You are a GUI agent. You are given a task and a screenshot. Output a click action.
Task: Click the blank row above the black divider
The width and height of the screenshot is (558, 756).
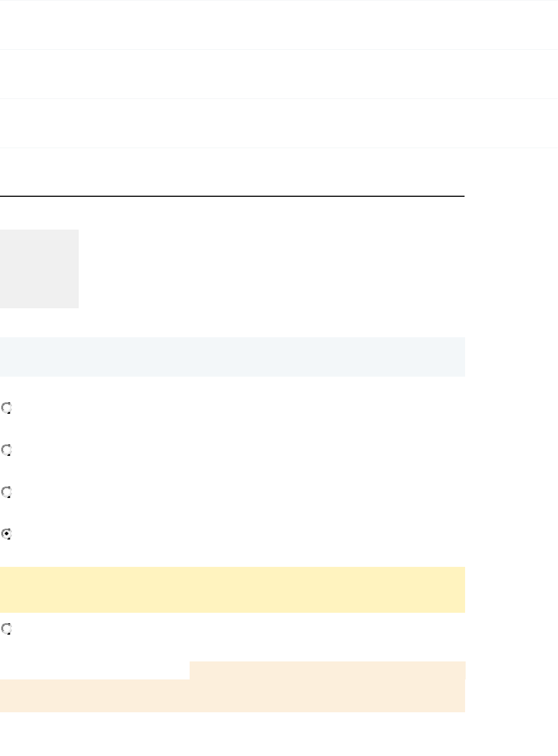[x=232, y=172]
